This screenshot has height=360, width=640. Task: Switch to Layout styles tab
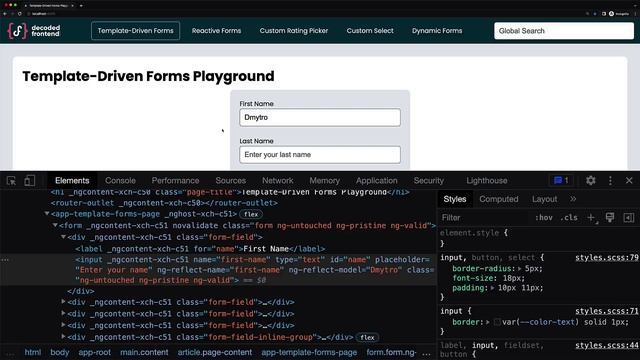coord(544,199)
